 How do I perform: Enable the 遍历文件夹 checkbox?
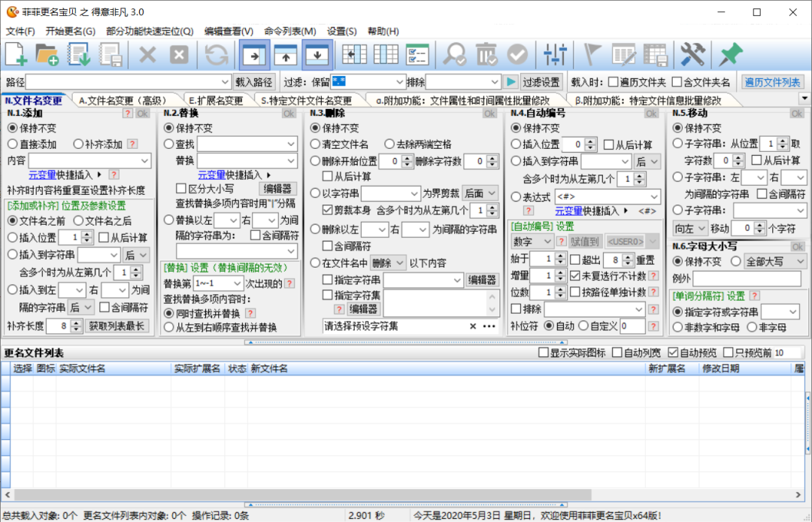pos(614,82)
